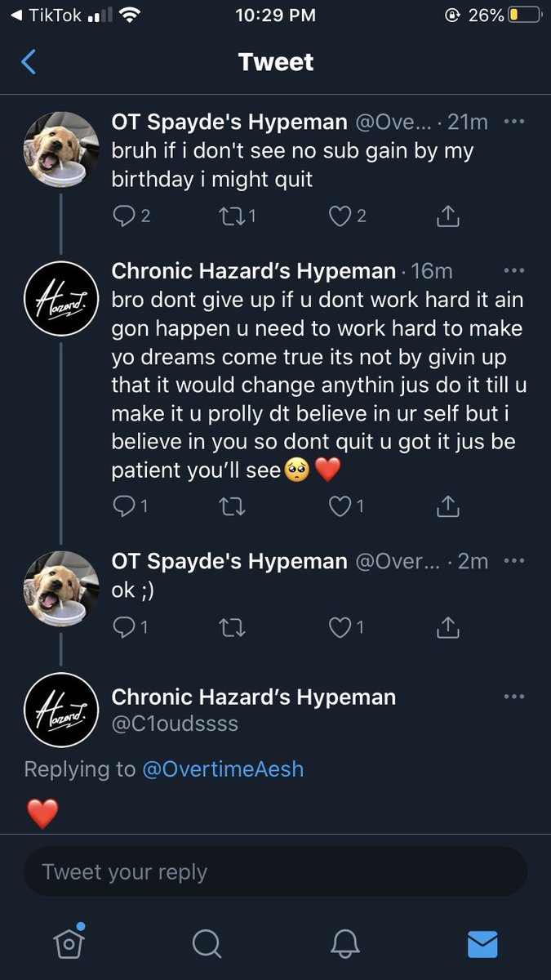The height and width of the screenshot is (980, 551).
Task: Open options menu on the 'ok ;)' tweet
Action: click(x=513, y=561)
